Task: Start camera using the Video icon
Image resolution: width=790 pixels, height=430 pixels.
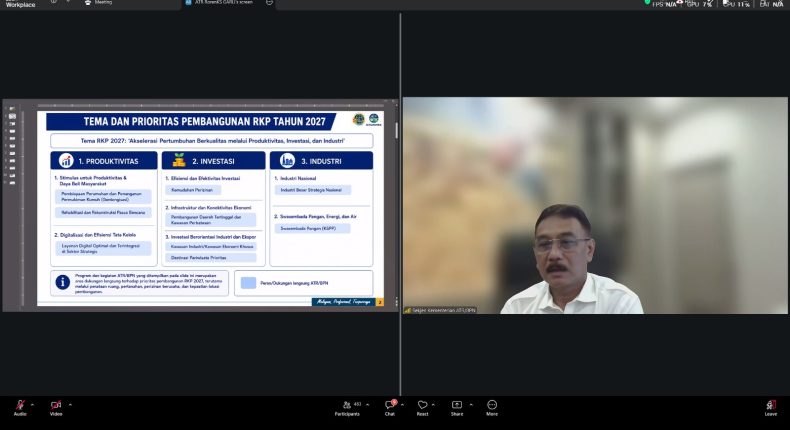Action: (x=55, y=405)
